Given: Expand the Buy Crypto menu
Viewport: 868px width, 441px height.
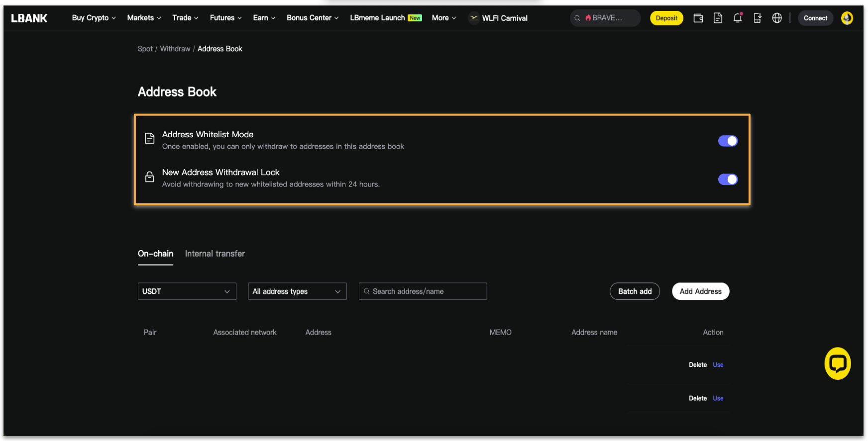Looking at the screenshot, I should (x=94, y=18).
